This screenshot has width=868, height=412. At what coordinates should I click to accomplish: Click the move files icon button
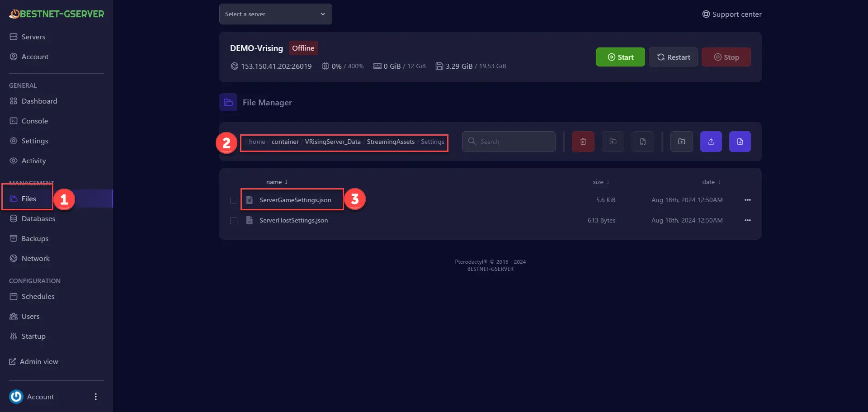(x=613, y=142)
